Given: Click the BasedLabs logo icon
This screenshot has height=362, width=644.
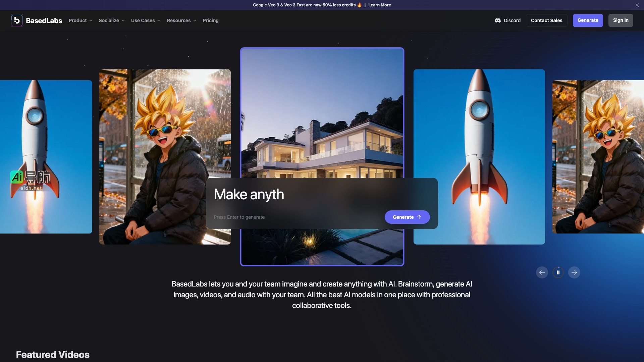Looking at the screenshot, I should pos(17,20).
